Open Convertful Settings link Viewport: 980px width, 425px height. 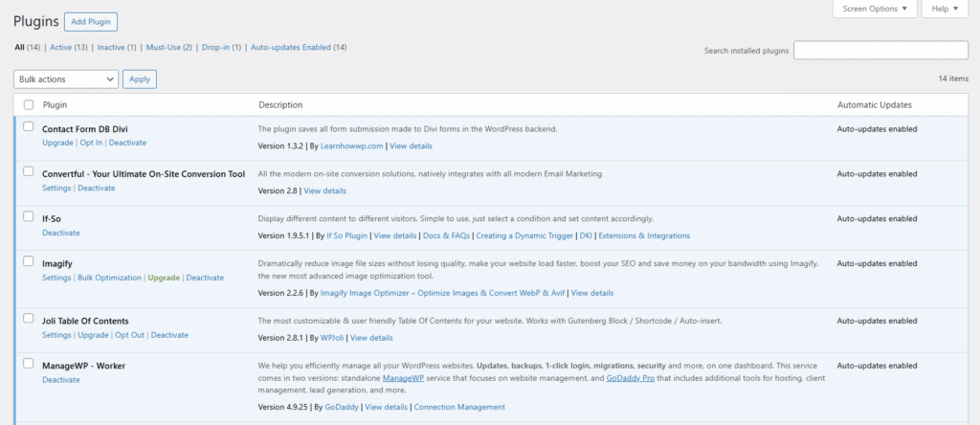coord(56,188)
